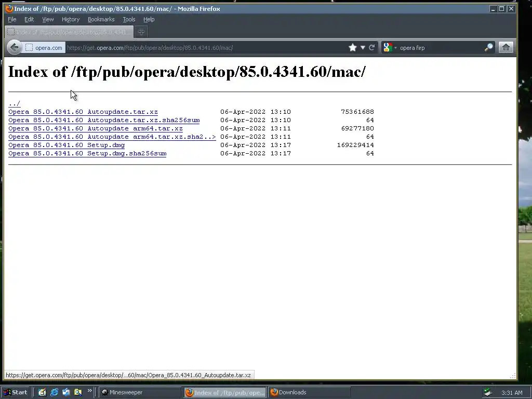This screenshot has height=399, width=532.
Task: Open the Bookmarks menu
Action: click(101, 19)
